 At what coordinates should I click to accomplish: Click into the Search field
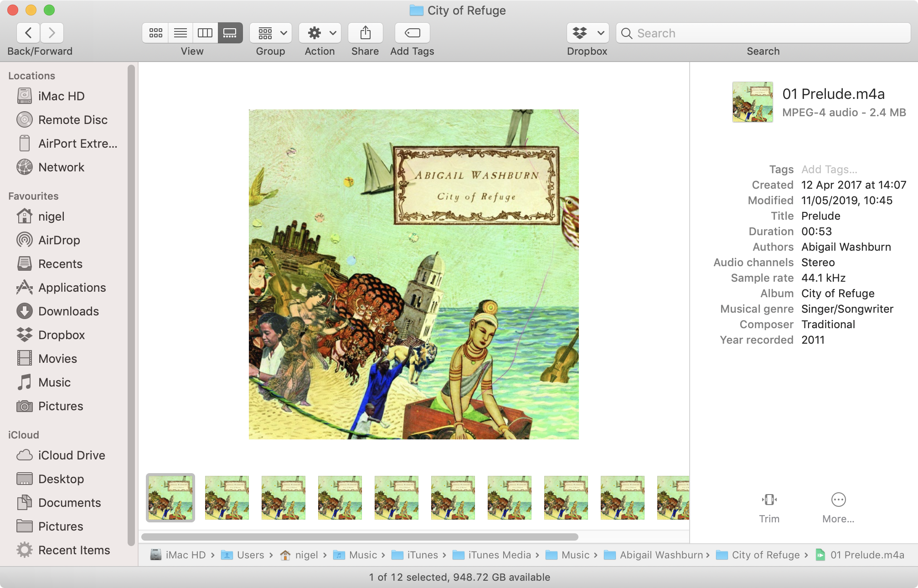point(763,33)
